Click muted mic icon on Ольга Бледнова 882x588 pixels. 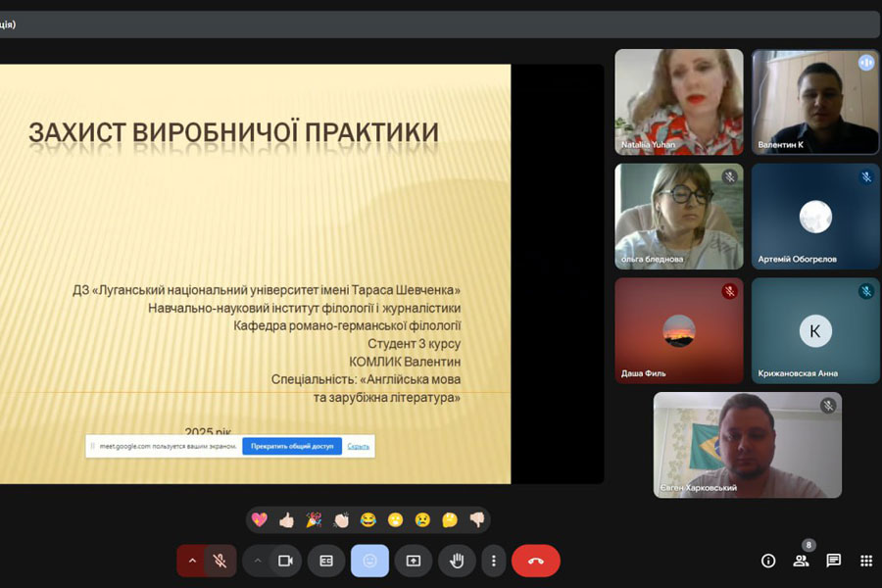pos(729,177)
